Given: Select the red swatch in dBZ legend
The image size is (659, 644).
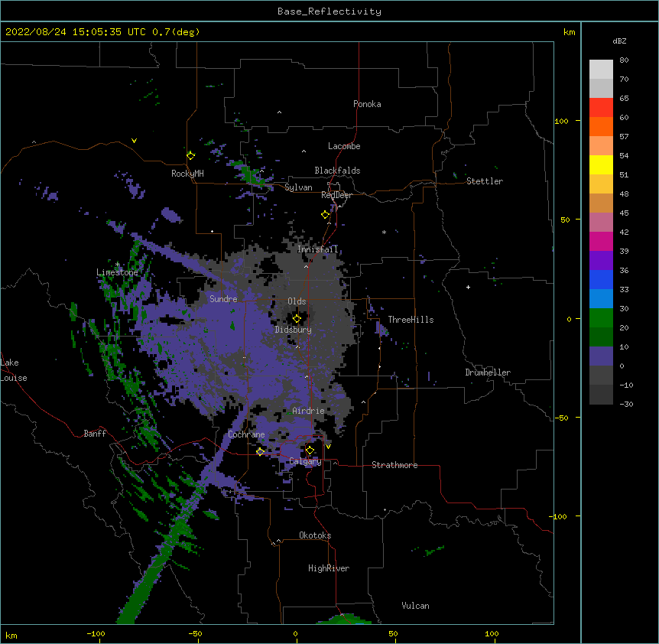Looking at the screenshot, I should tap(601, 107).
